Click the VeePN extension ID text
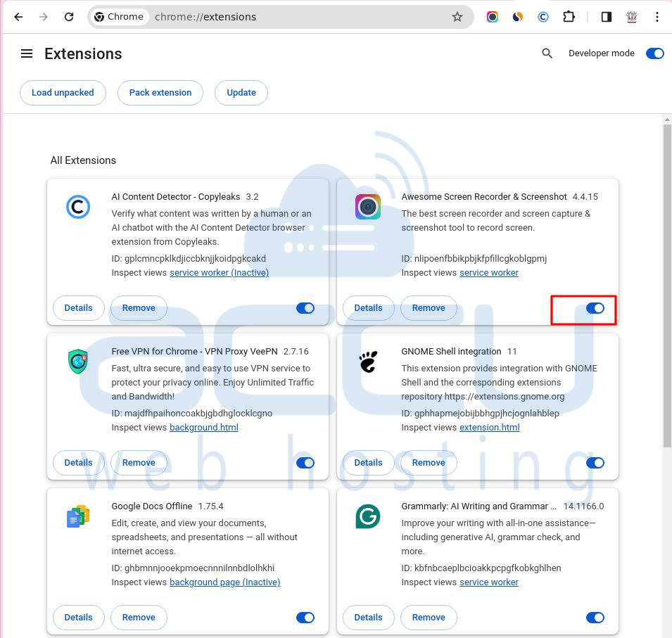The image size is (672, 638). [x=192, y=413]
